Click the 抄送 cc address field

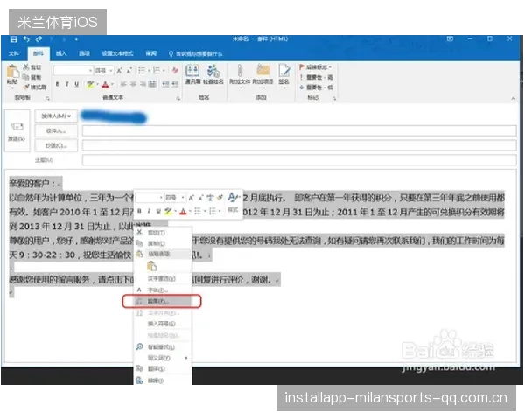[x=299, y=145]
